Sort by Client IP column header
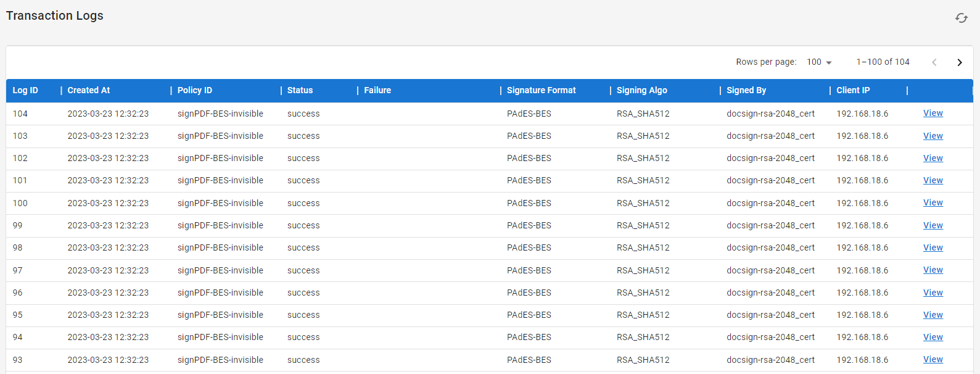980x374 pixels. coord(853,90)
